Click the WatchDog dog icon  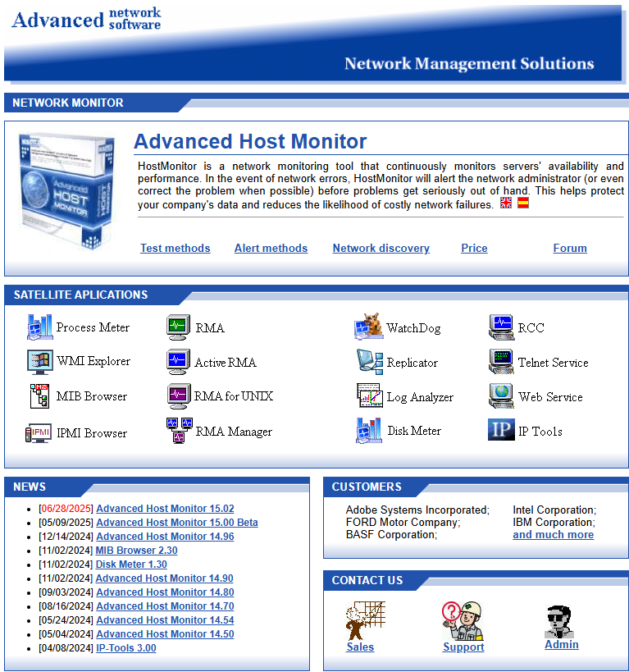point(368,327)
